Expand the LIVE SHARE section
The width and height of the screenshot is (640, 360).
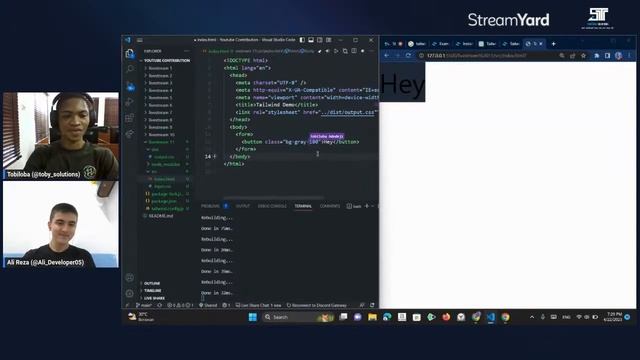tap(153, 298)
